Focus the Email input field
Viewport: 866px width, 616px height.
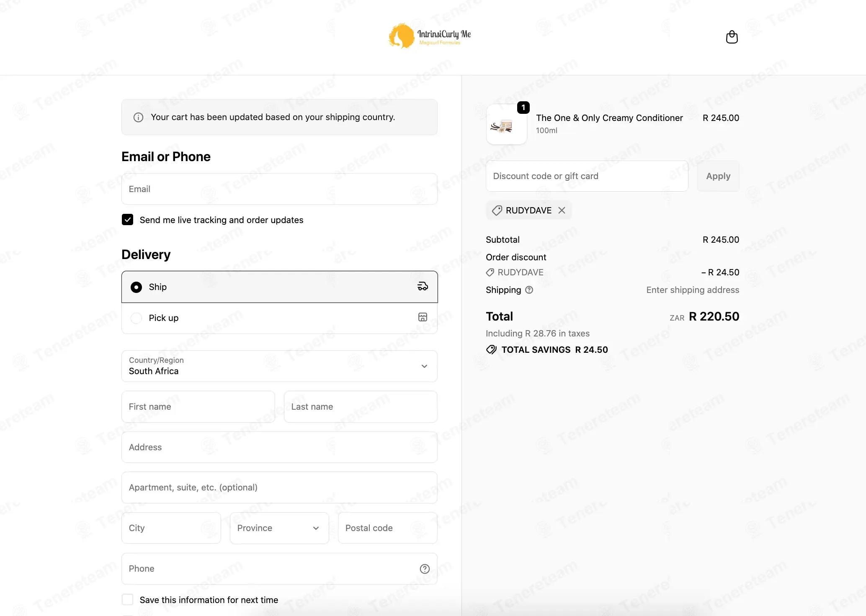[x=280, y=189]
